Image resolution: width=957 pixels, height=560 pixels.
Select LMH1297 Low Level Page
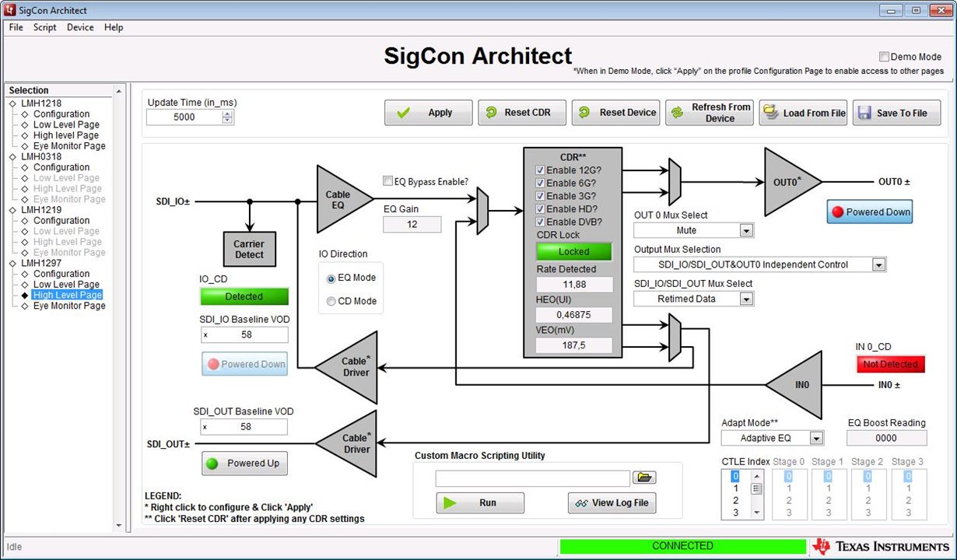(66, 285)
